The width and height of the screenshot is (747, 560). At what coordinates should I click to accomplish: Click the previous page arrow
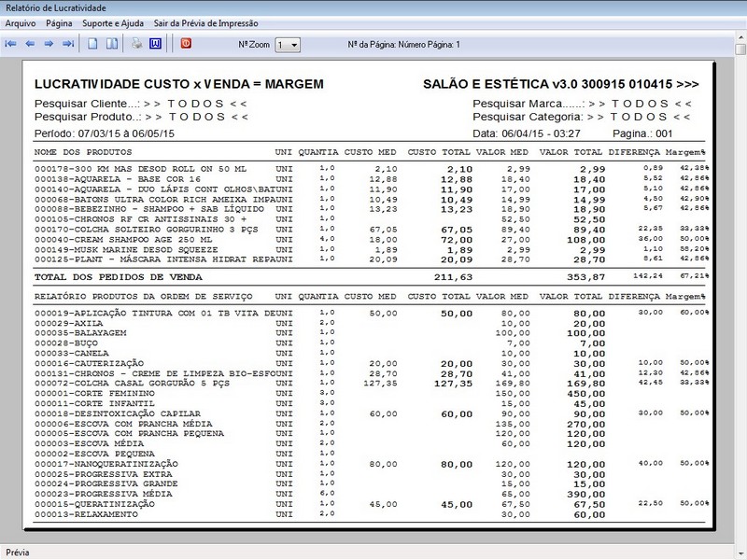pyautogui.click(x=30, y=44)
